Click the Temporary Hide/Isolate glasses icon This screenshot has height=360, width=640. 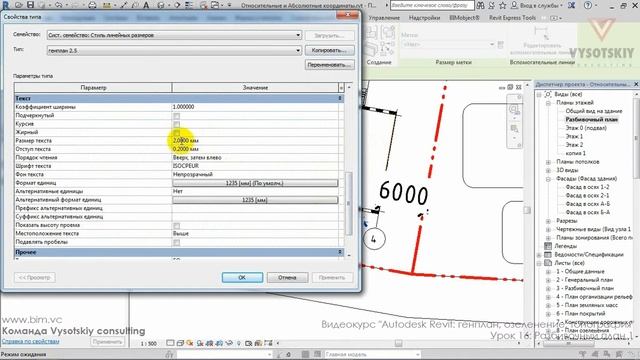pos(229,343)
